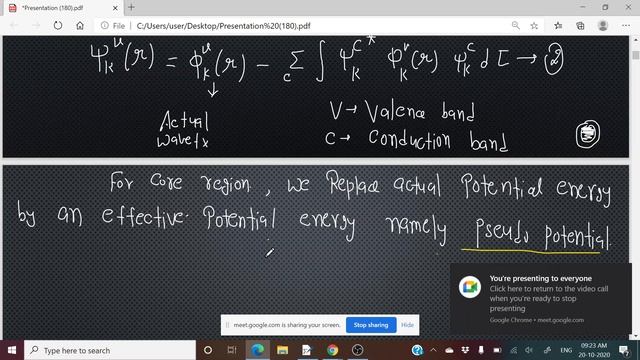
Task: Open the Collections icon in Edge
Action: click(580, 26)
